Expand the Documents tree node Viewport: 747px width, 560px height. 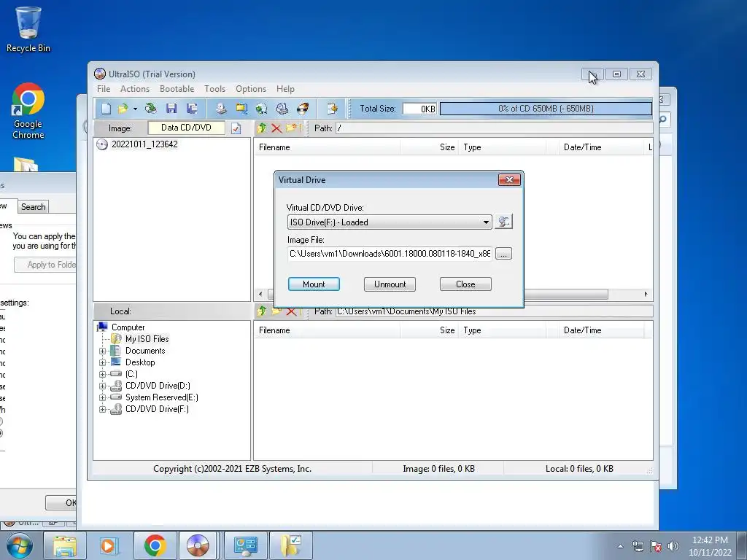[102, 351]
